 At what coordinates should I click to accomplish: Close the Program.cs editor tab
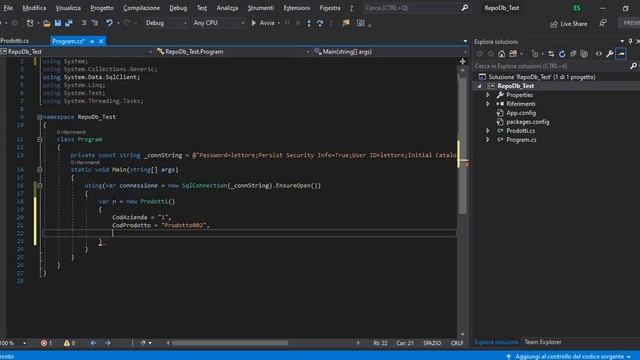point(101,41)
